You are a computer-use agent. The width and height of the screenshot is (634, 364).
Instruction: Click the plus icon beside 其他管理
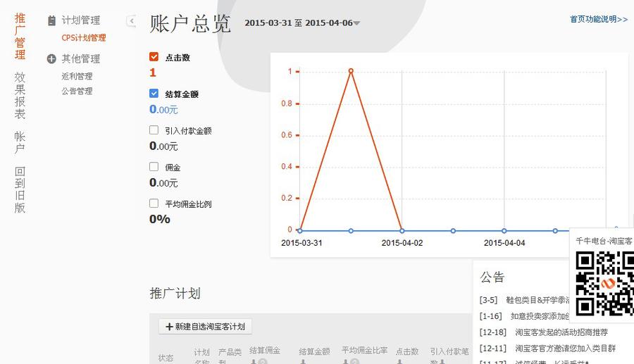click(51, 59)
